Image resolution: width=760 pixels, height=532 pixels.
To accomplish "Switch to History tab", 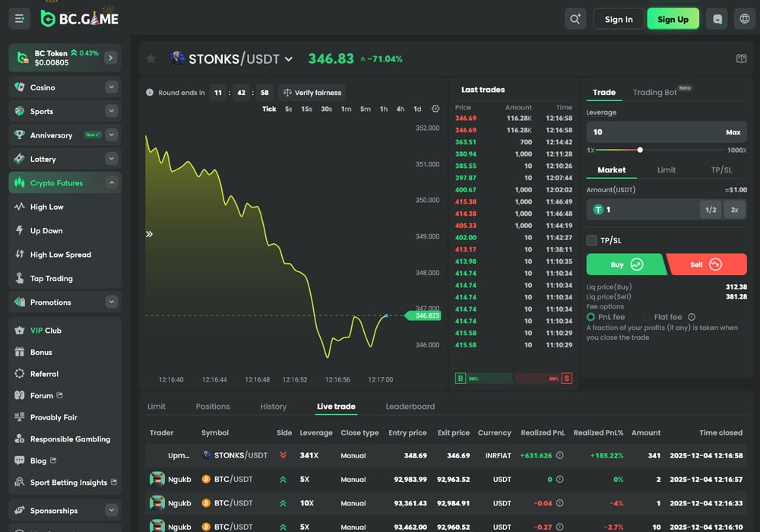I will (274, 407).
